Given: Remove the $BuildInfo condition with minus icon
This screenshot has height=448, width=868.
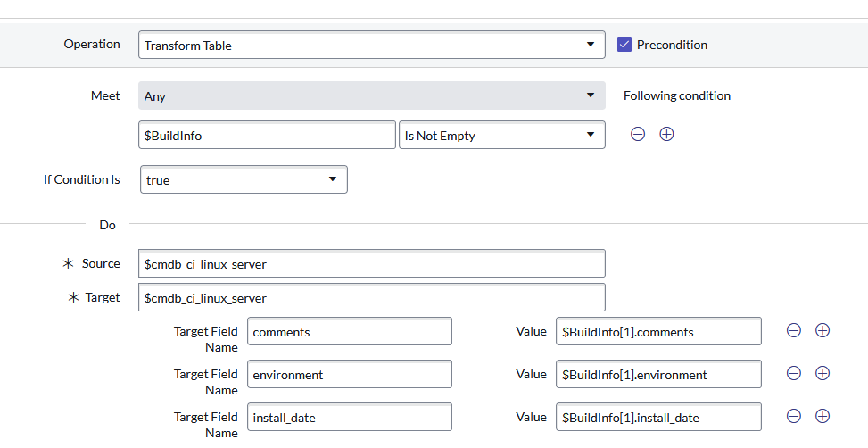Looking at the screenshot, I should pyautogui.click(x=638, y=135).
